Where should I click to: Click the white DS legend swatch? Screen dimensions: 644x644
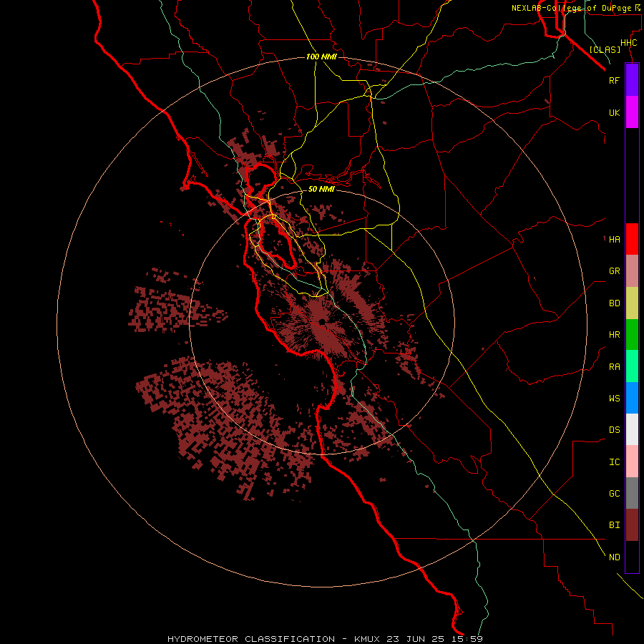[x=632, y=429]
